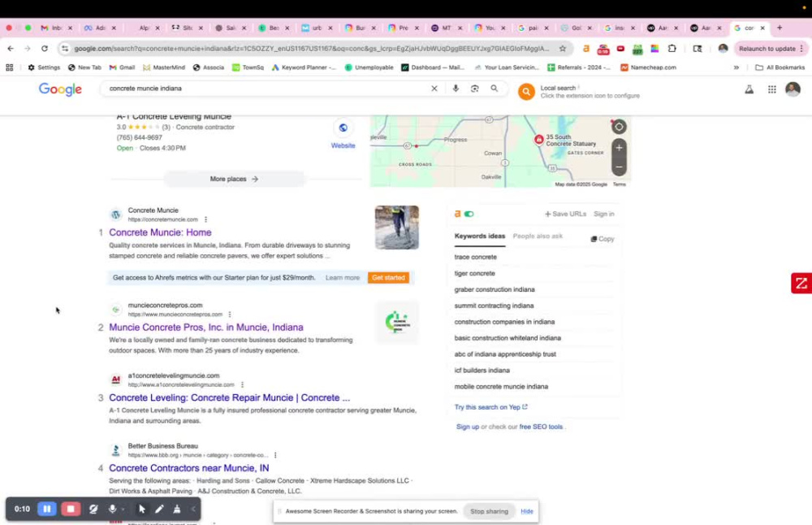Search by image with Lens icon
The image size is (812, 525).
click(x=475, y=89)
